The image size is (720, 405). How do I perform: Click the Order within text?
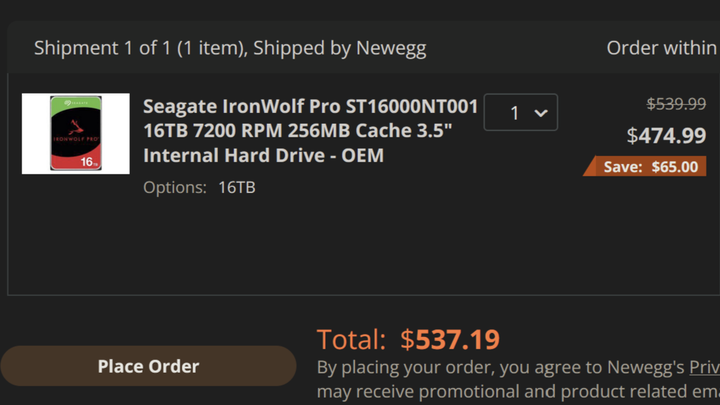coord(661,48)
